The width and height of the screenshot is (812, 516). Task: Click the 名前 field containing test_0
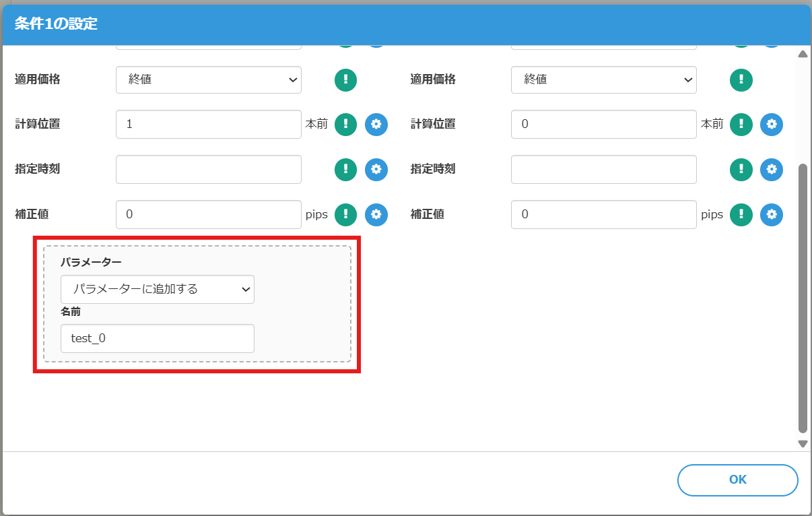pos(157,338)
